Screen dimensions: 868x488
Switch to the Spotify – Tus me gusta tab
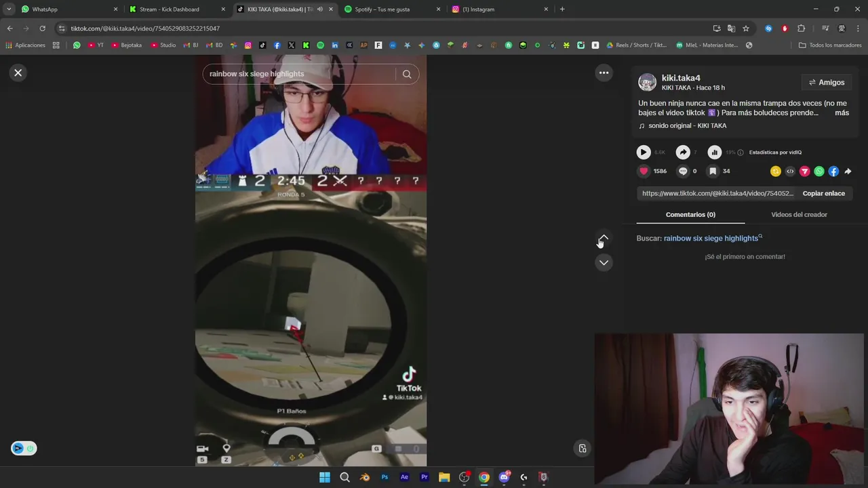point(391,9)
